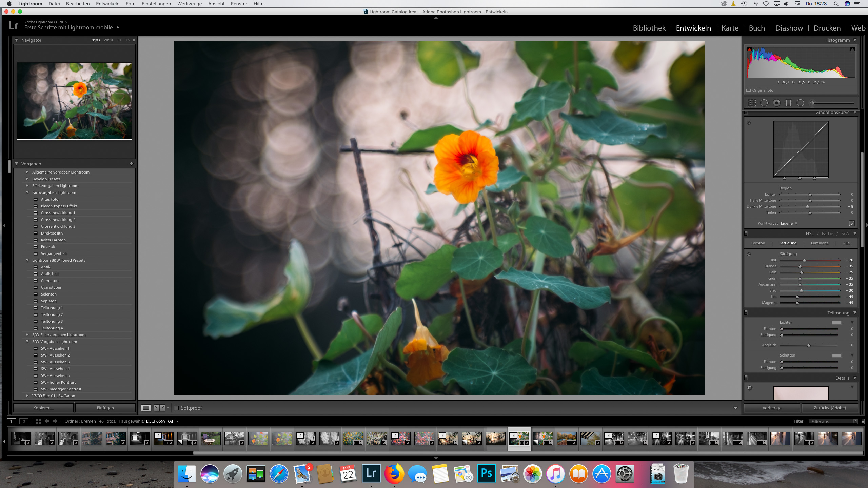This screenshot has height=488, width=868.
Task: Select the Graduated Filter tool
Action: click(x=788, y=103)
